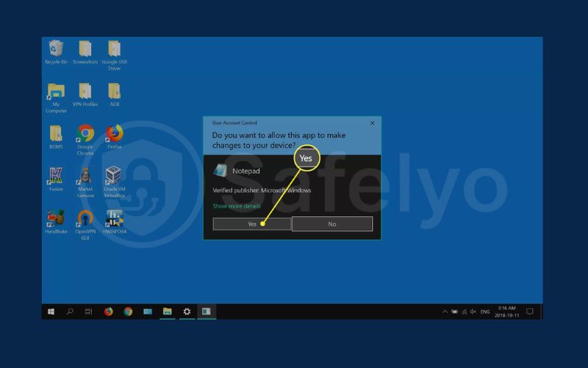The height and width of the screenshot is (368, 588).
Task: Click the Firefox icon on the taskbar
Action: tap(108, 311)
